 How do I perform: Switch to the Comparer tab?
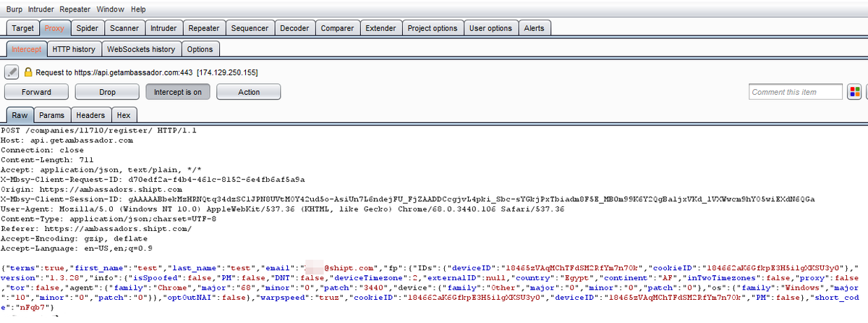tap(337, 28)
